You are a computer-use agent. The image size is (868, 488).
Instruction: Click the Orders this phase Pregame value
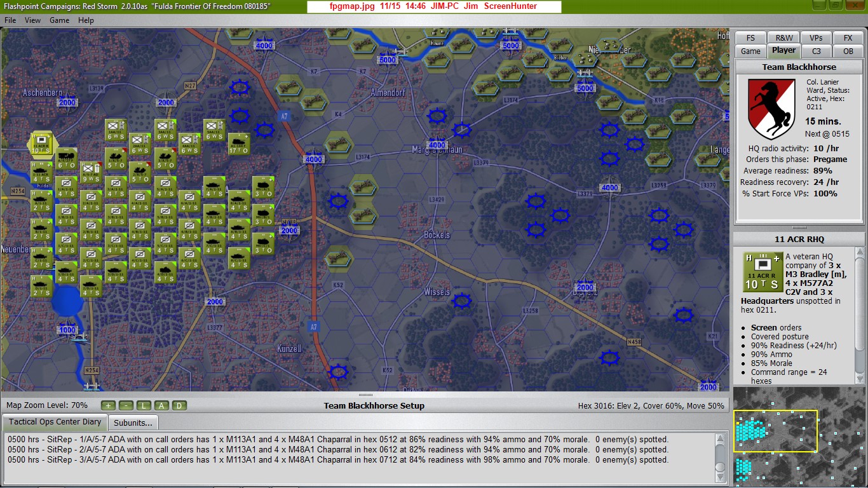pos(830,159)
